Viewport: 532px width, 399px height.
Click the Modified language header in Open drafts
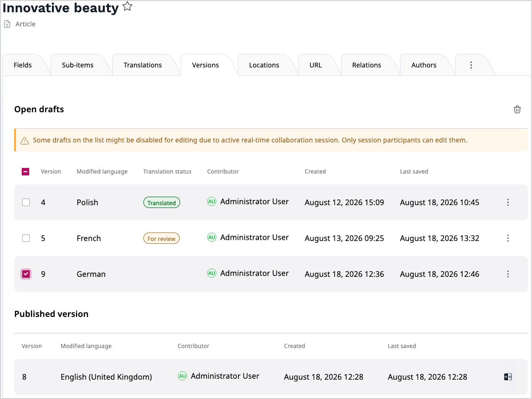tap(102, 172)
